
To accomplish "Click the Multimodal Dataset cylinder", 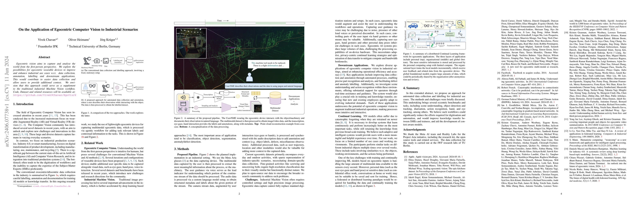I will click(x=275, y=98).
